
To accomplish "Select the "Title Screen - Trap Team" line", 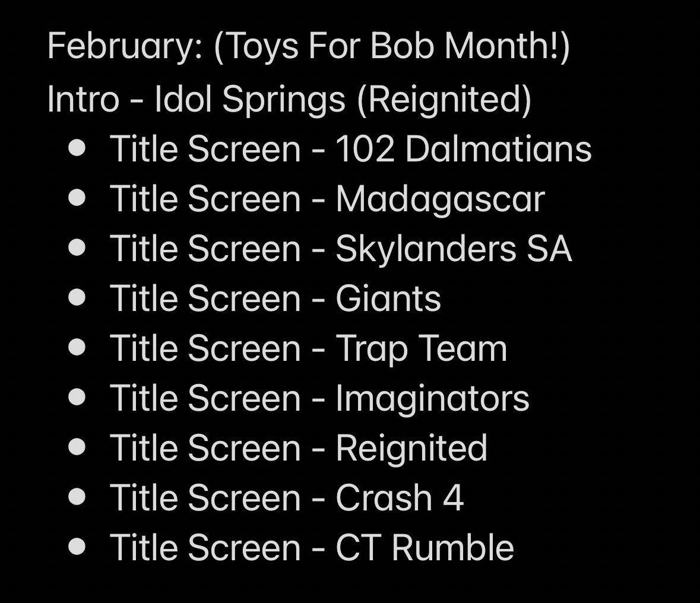I will [308, 348].
